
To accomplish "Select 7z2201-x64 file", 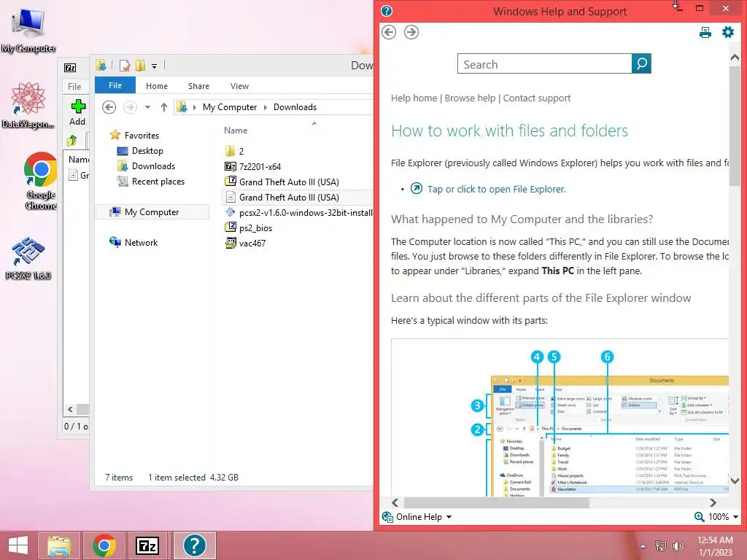I will tap(260, 167).
